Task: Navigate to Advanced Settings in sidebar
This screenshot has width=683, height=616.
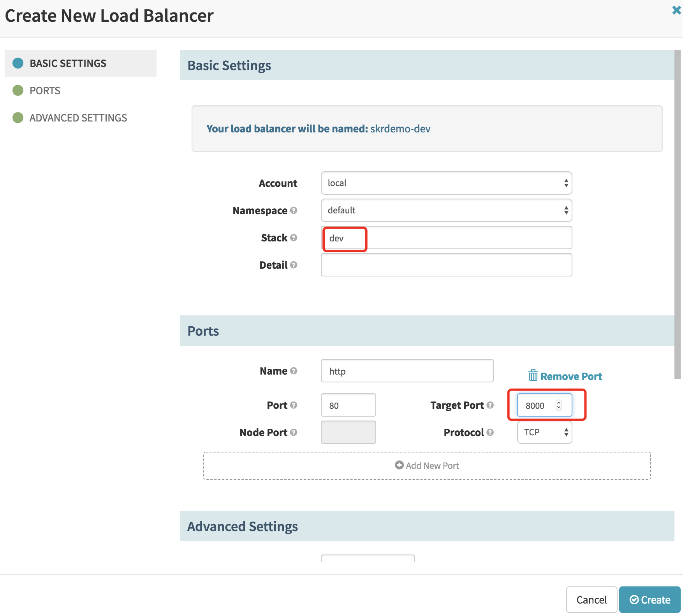Action: click(78, 118)
